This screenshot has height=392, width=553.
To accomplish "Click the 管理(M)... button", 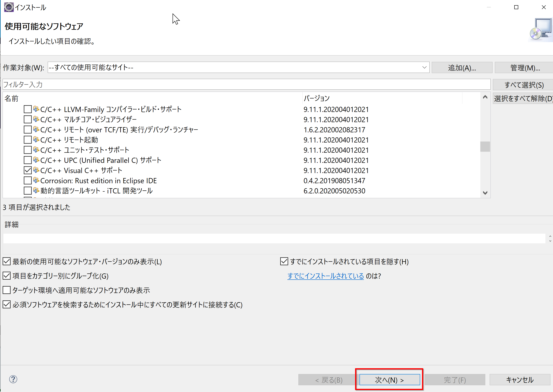I will 524,68.
